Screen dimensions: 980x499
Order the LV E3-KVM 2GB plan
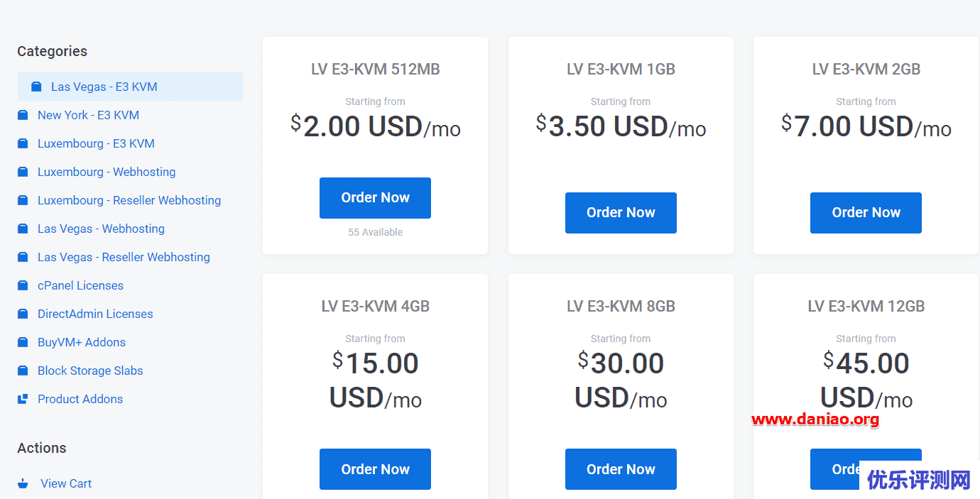[866, 212]
